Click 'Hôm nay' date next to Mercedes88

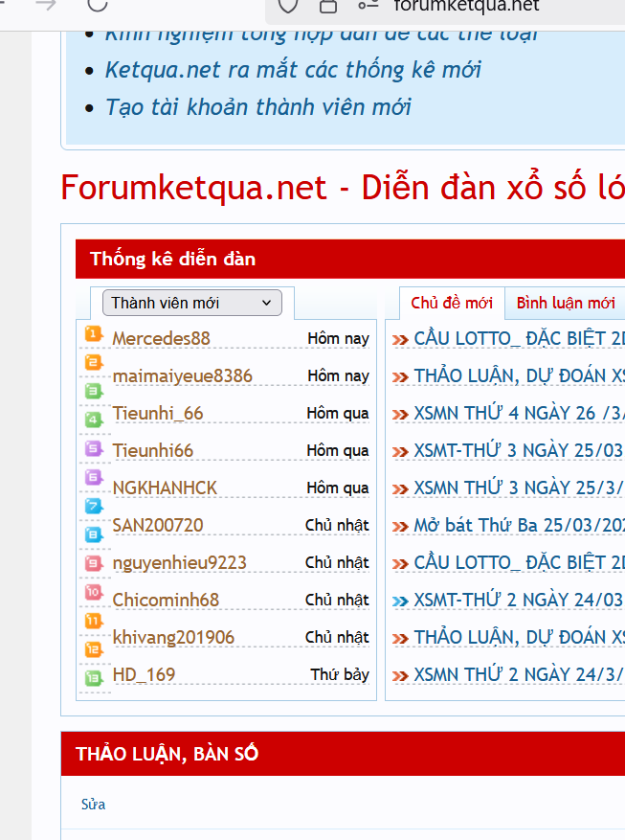(x=338, y=338)
